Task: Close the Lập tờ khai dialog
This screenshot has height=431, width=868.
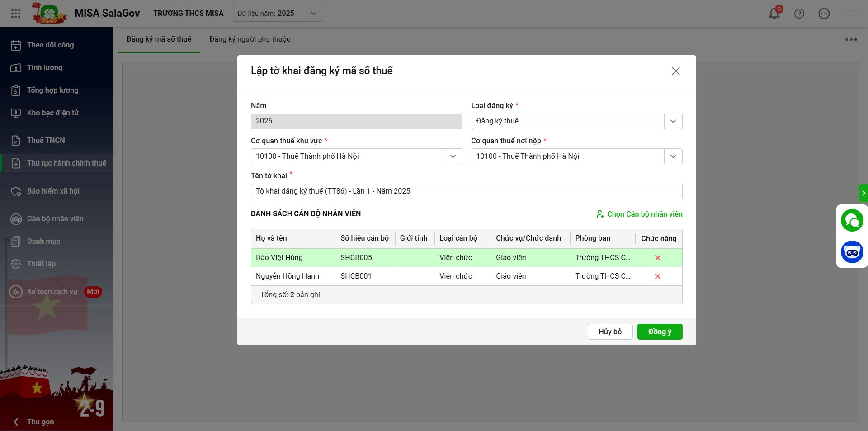Action: tap(675, 71)
